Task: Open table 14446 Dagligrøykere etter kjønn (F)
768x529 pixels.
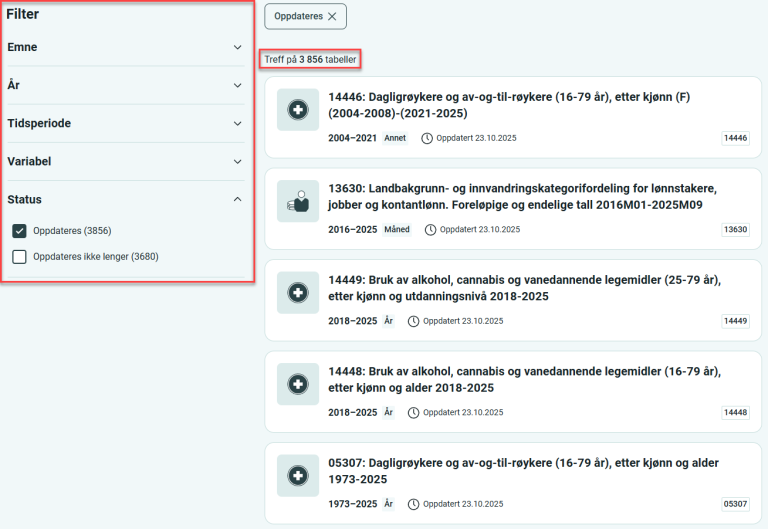Action: click(x=509, y=105)
